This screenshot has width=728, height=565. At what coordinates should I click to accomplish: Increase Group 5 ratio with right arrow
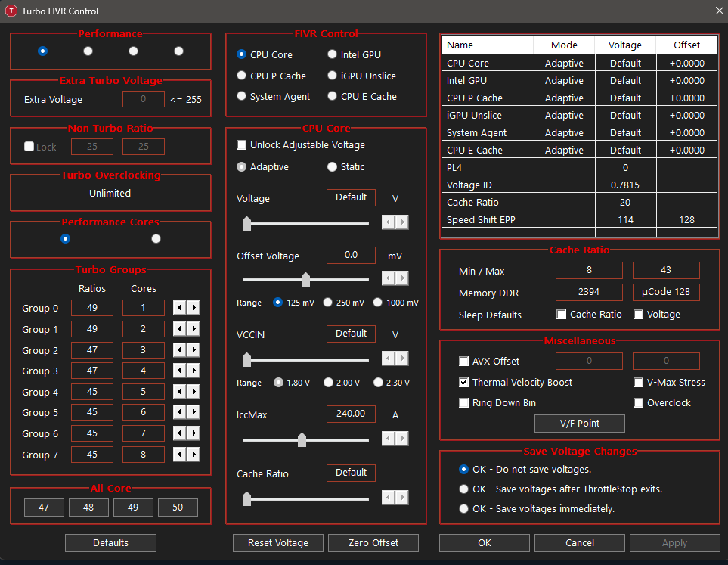[194, 412]
